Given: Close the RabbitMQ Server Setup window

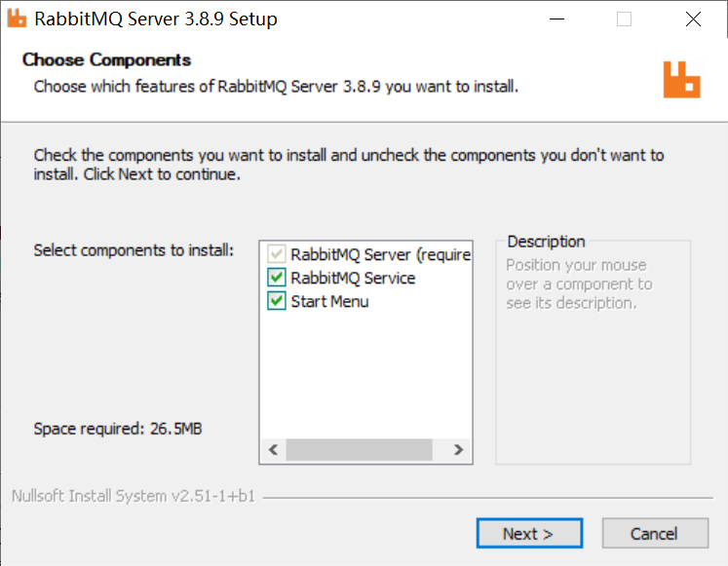Looking at the screenshot, I should point(693,19).
